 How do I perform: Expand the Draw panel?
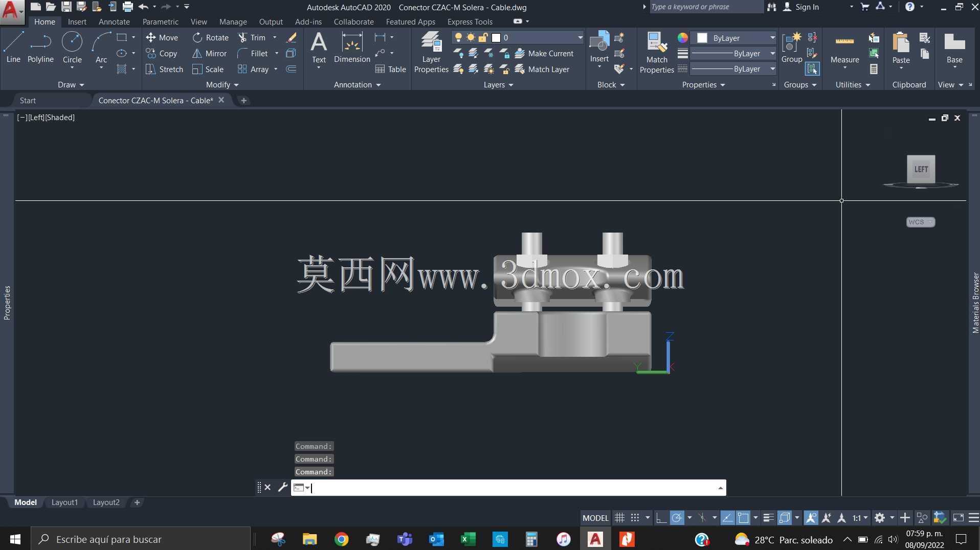point(71,84)
